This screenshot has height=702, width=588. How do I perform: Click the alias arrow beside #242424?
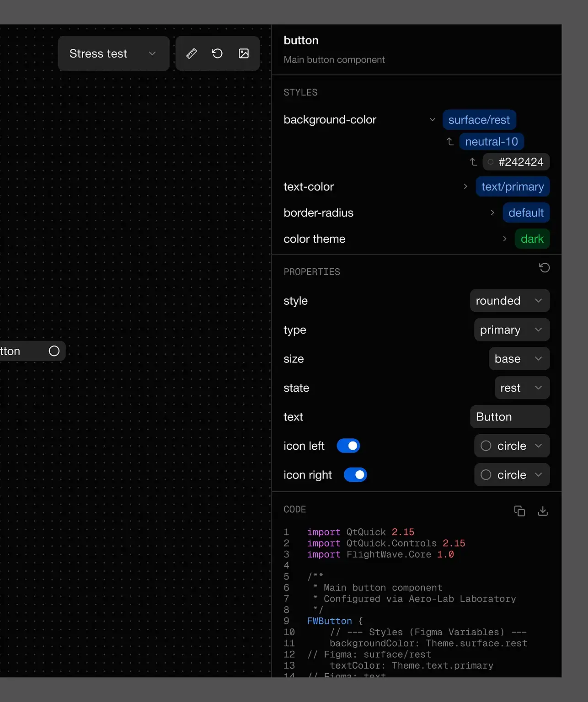coord(473,162)
